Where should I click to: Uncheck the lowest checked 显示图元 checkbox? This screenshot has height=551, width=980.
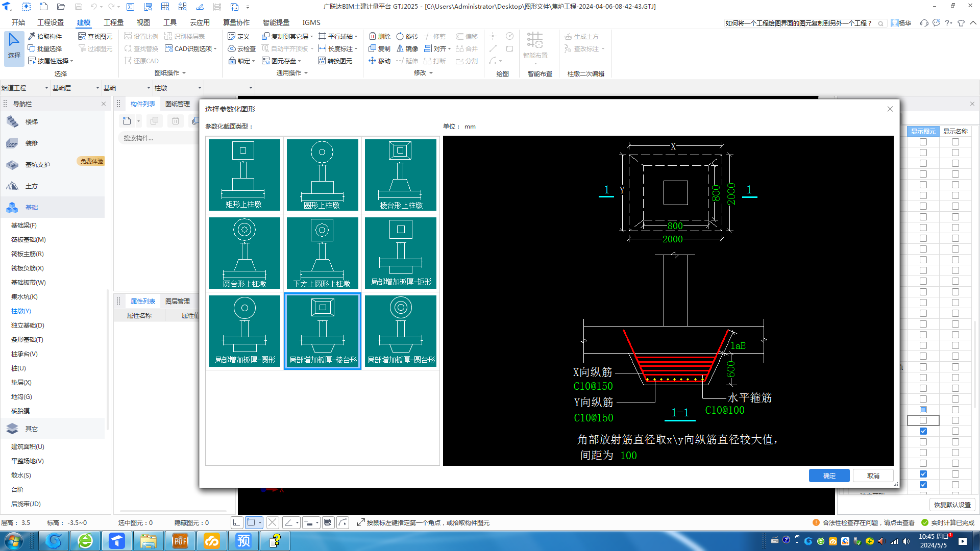(923, 485)
